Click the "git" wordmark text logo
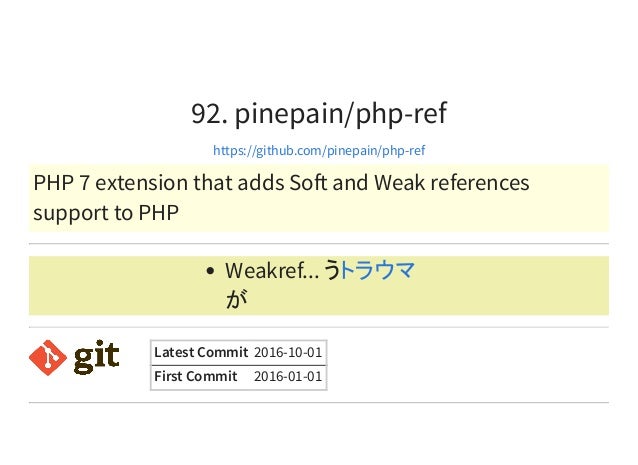 96,357
